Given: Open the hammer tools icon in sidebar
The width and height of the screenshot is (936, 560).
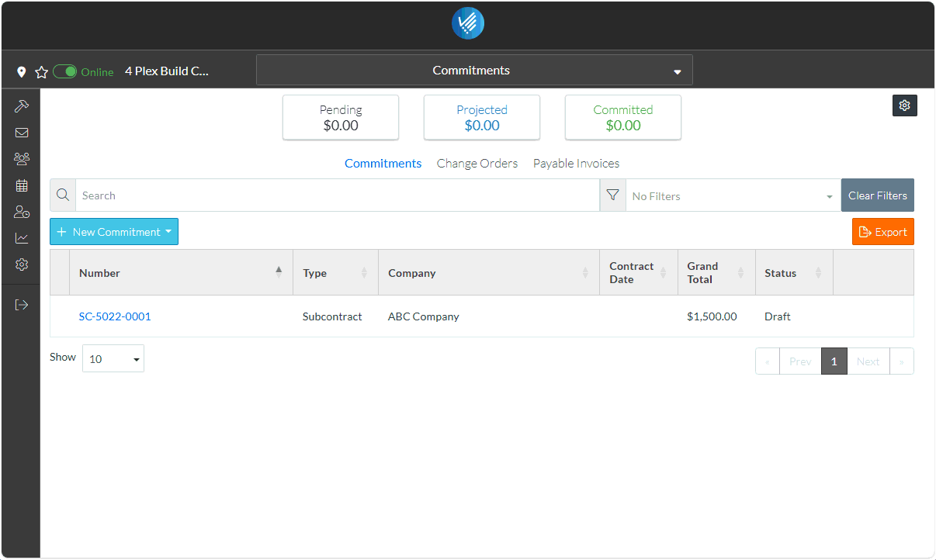Looking at the screenshot, I should (x=22, y=106).
